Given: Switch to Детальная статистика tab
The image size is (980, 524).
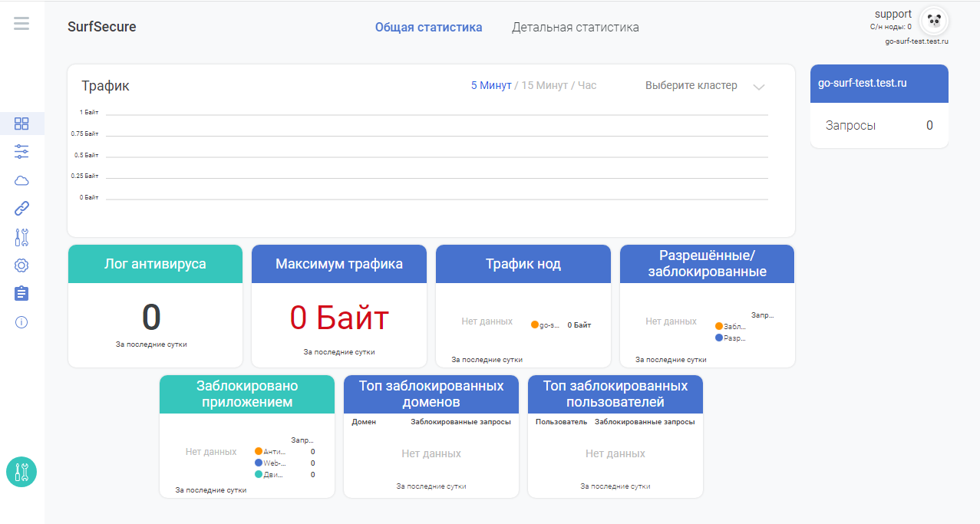Looking at the screenshot, I should coord(576,27).
